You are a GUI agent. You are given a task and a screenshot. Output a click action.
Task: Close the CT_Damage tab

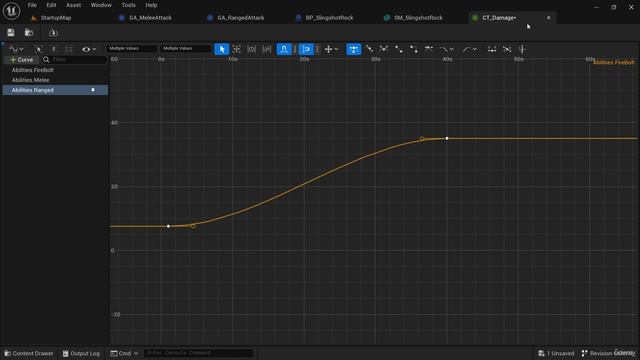(549, 18)
